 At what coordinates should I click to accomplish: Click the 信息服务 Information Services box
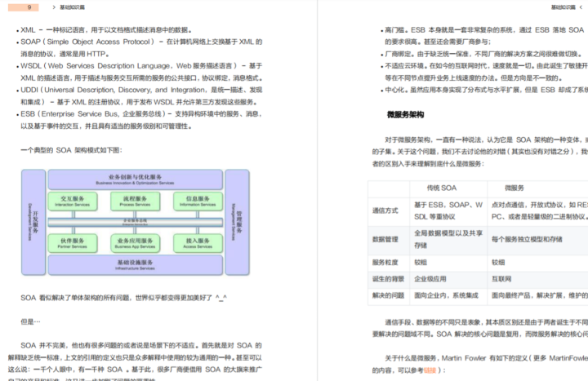coord(198,202)
